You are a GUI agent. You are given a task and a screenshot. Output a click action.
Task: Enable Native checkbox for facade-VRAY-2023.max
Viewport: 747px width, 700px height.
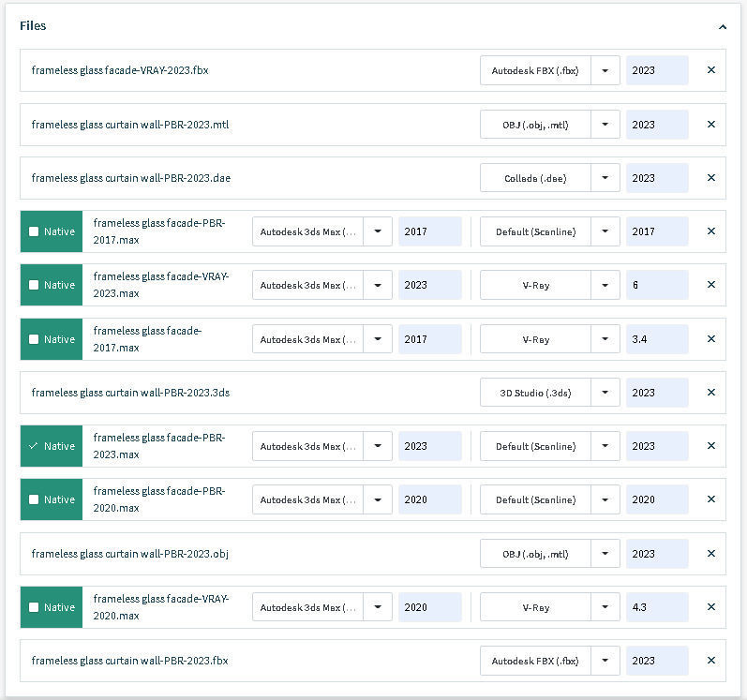pos(35,285)
